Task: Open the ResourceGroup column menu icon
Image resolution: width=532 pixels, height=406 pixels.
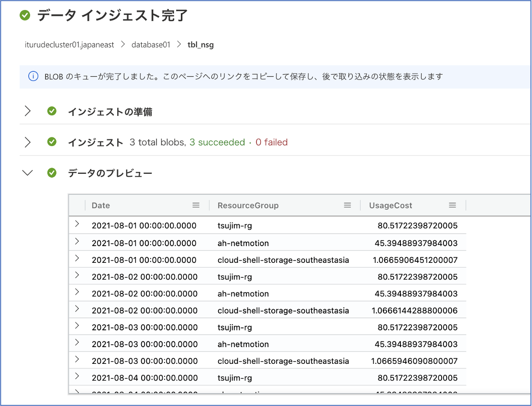Action: [347, 205]
